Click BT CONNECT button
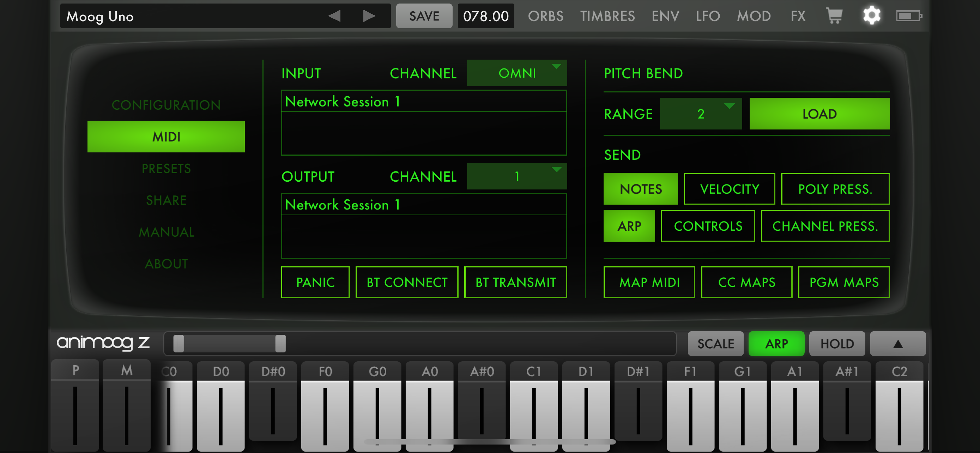 tap(407, 282)
